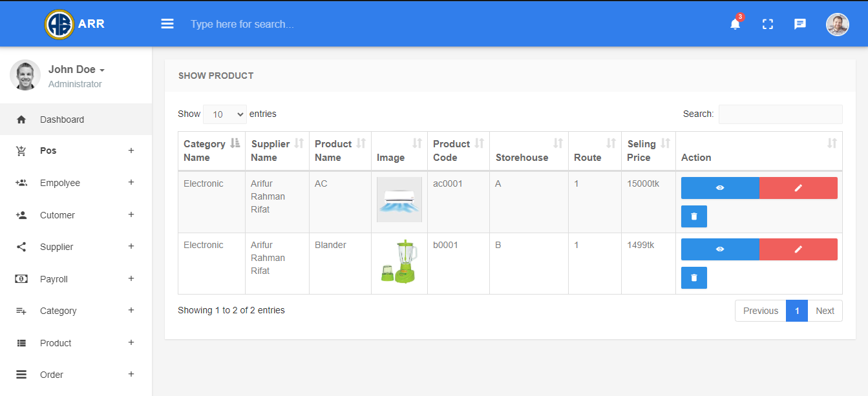Delete the Blander product with trash icon
This screenshot has width=868, height=396.
click(694, 278)
